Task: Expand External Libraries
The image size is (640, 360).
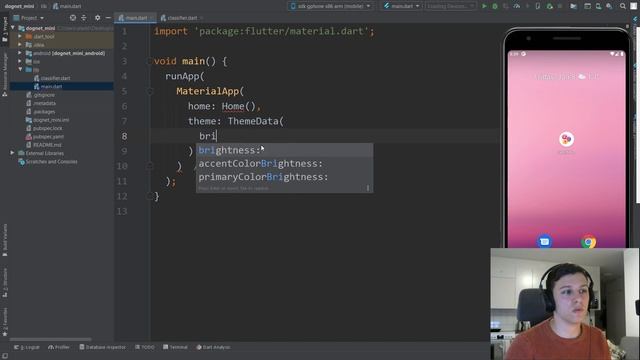Action: (12, 153)
